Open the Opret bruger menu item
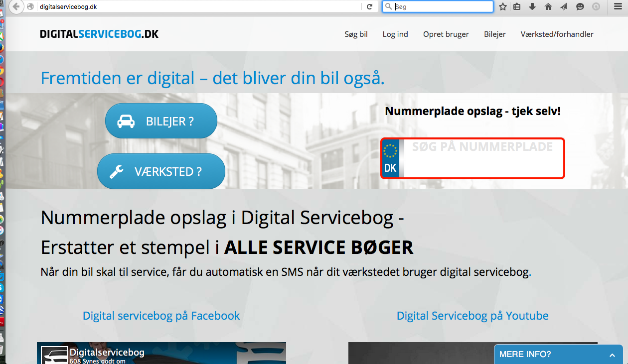628x364 pixels. 446,34
